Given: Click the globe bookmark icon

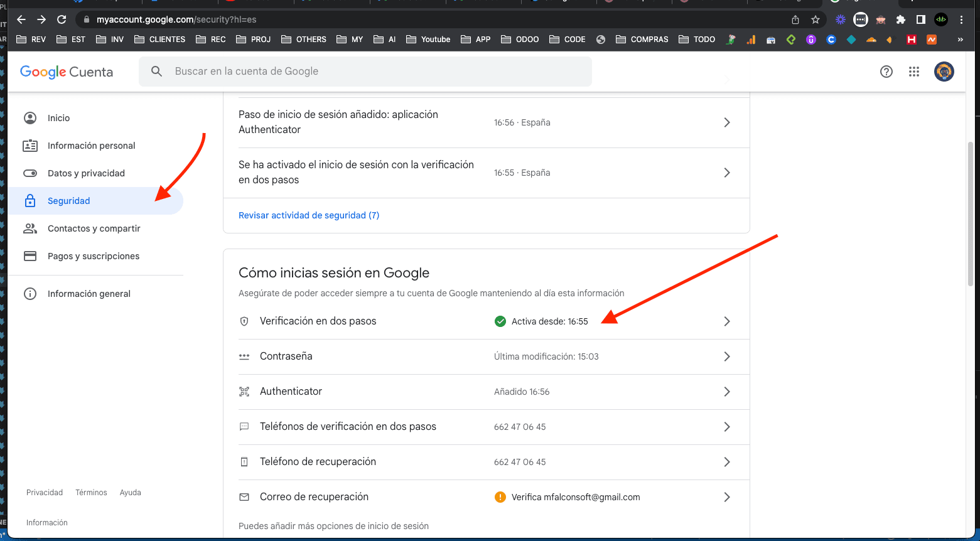Looking at the screenshot, I should [x=601, y=40].
